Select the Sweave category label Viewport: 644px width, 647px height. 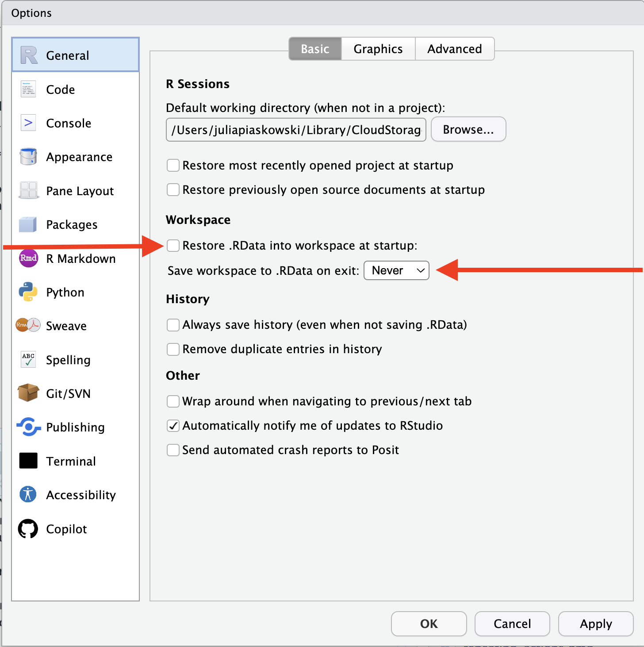(x=66, y=326)
